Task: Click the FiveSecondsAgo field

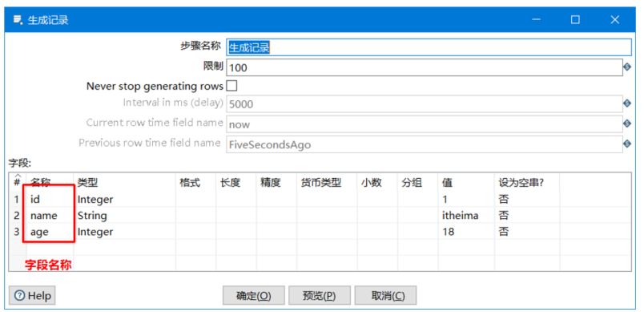Action: click(x=425, y=144)
